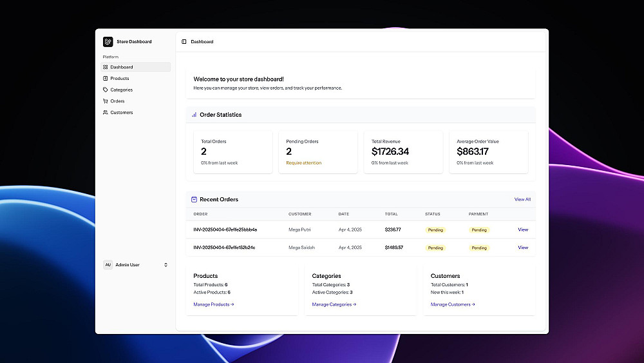This screenshot has height=363, width=644.
Task: Open the Manage Categories link
Action: click(334, 304)
